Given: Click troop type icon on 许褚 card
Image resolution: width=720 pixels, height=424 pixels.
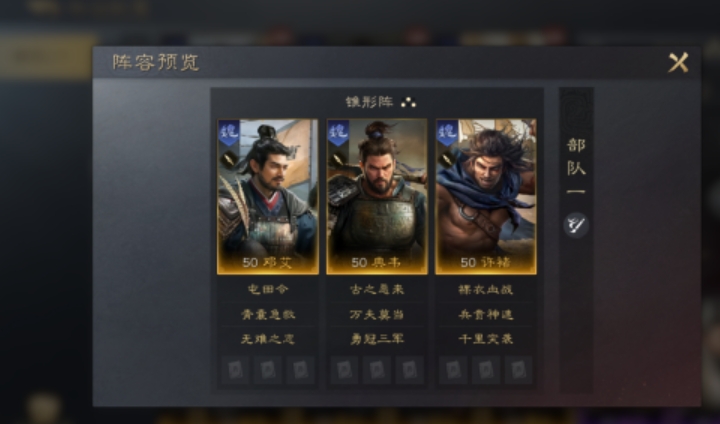Looking at the screenshot, I should click(x=447, y=160).
